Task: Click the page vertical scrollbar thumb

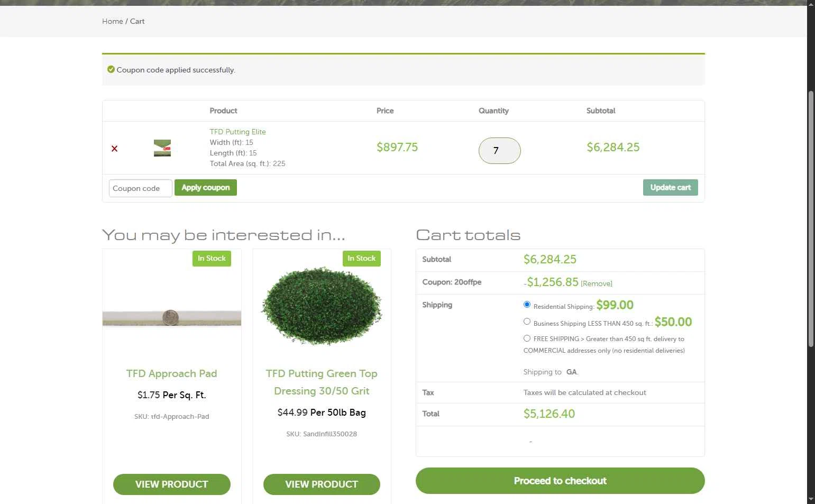Action: [811, 219]
